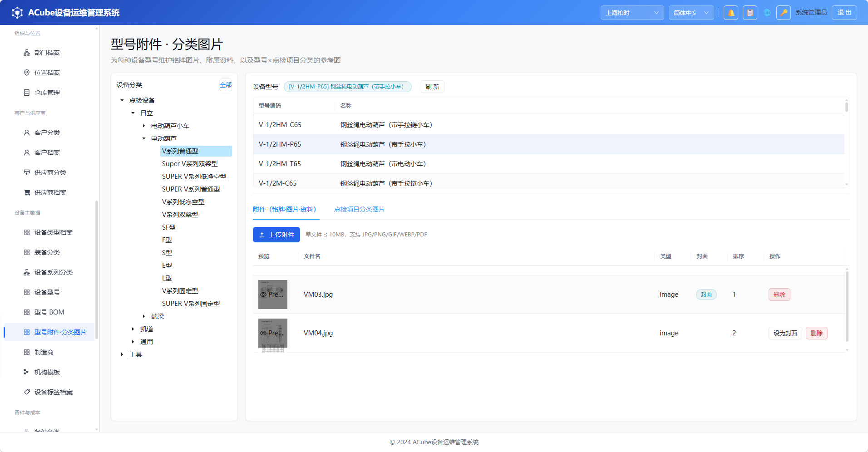The height and width of the screenshot is (452, 868).
Task: Click the ACube logo icon
Action: [17, 13]
